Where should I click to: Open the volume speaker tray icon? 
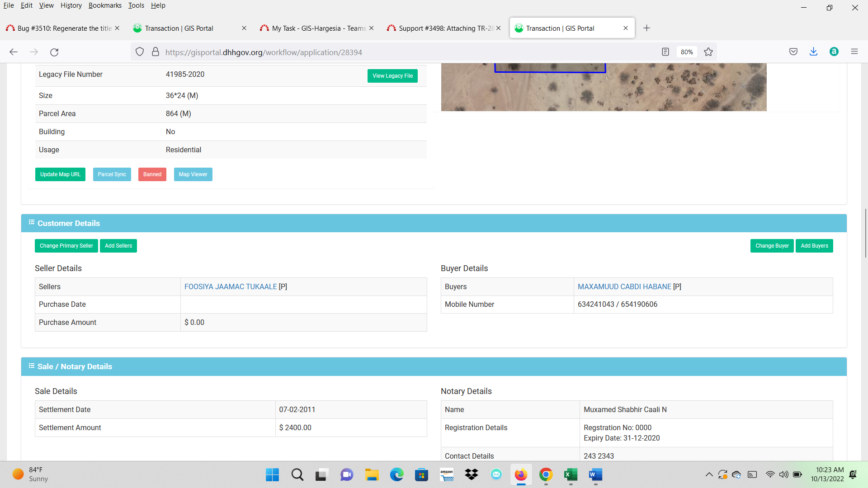tap(783, 474)
